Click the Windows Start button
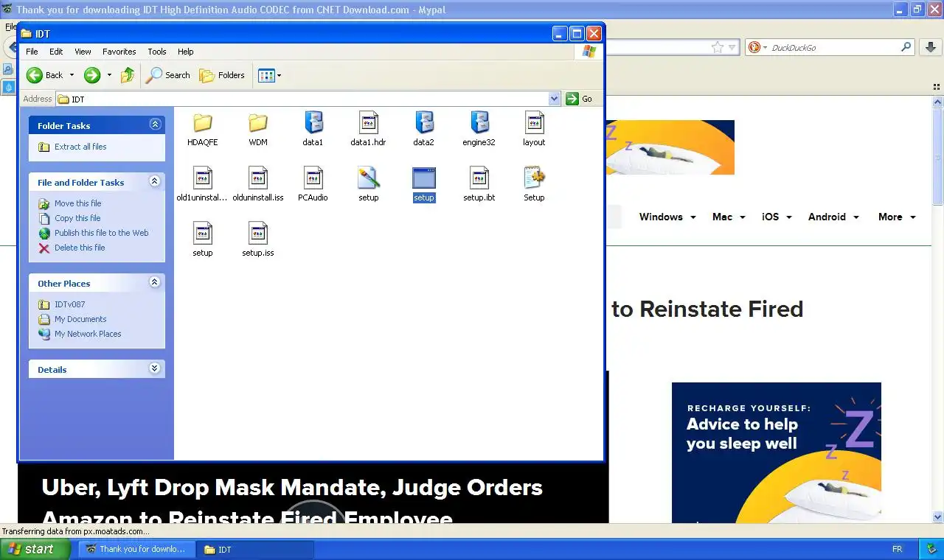Screen dimensions: 944x560 tap(35, 549)
